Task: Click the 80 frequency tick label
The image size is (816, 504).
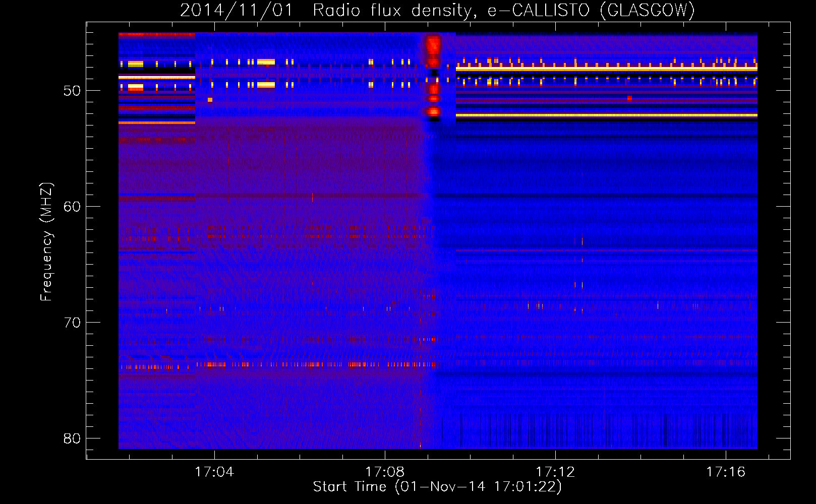Action: pyautogui.click(x=72, y=438)
